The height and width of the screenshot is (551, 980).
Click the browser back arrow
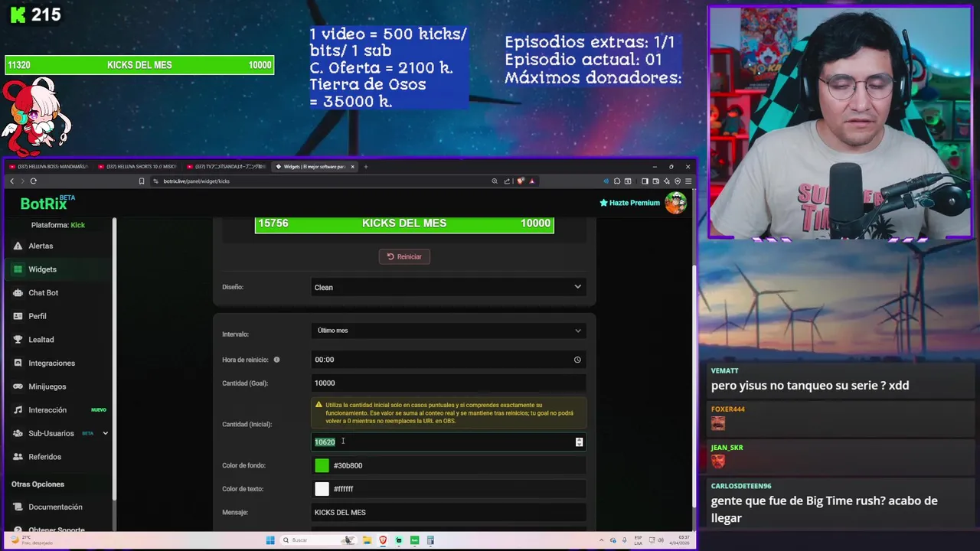11,181
